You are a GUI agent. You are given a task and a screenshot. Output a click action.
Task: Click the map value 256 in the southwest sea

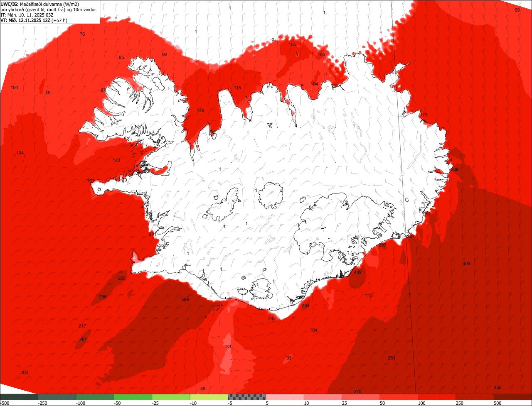pos(103,297)
